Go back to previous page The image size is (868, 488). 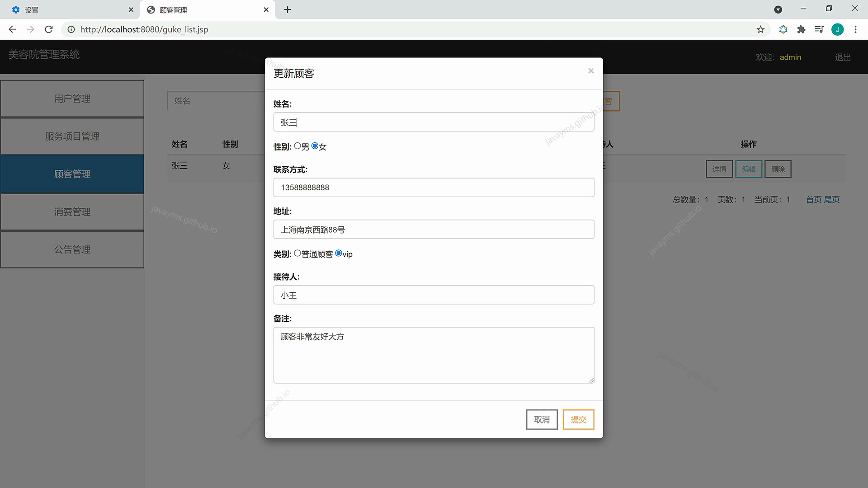[12, 29]
